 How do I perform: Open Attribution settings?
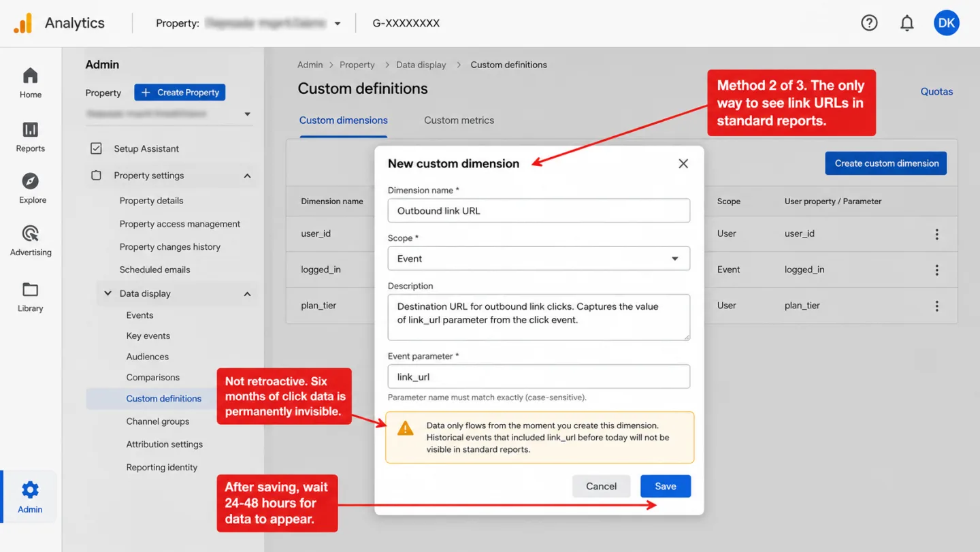pyautogui.click(x=164, y=444)
